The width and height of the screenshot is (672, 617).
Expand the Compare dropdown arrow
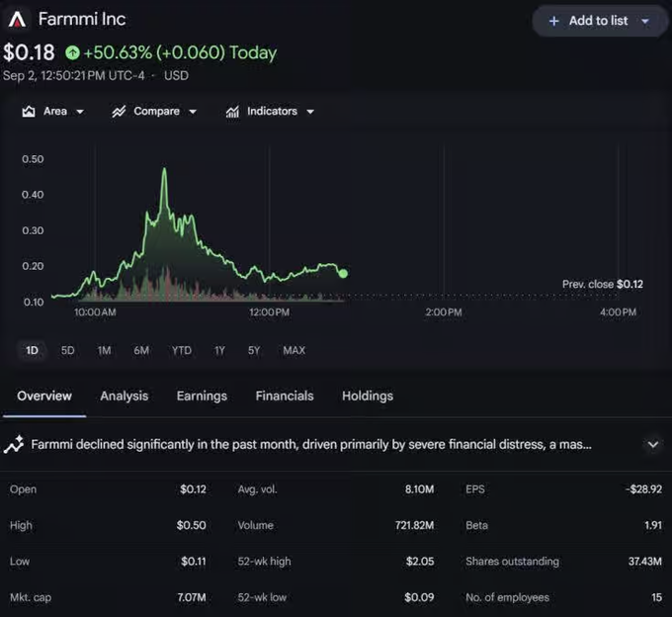[193, 112]
